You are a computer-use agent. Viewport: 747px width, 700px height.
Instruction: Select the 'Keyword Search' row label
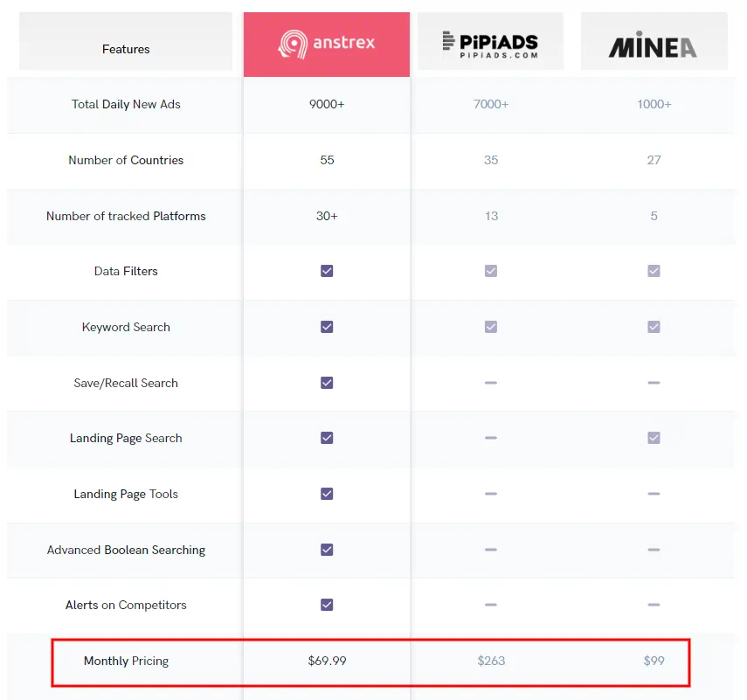tap(126, 328)
